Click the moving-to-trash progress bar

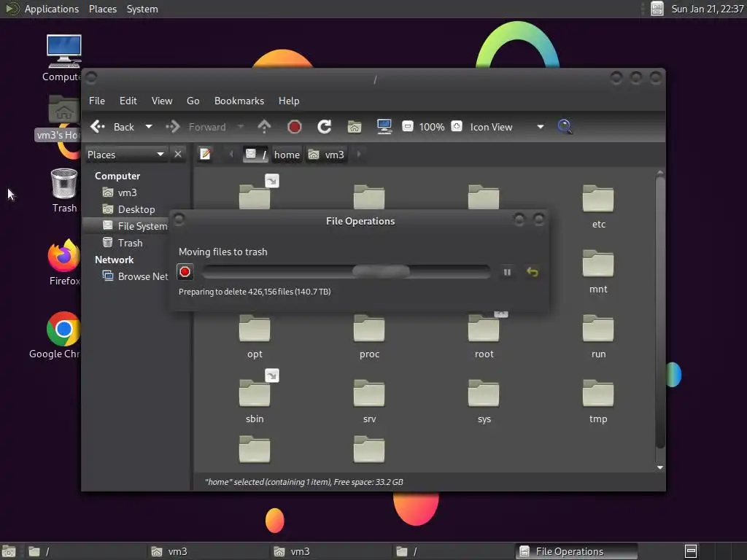pyautogui.click(x=346, y=272)
